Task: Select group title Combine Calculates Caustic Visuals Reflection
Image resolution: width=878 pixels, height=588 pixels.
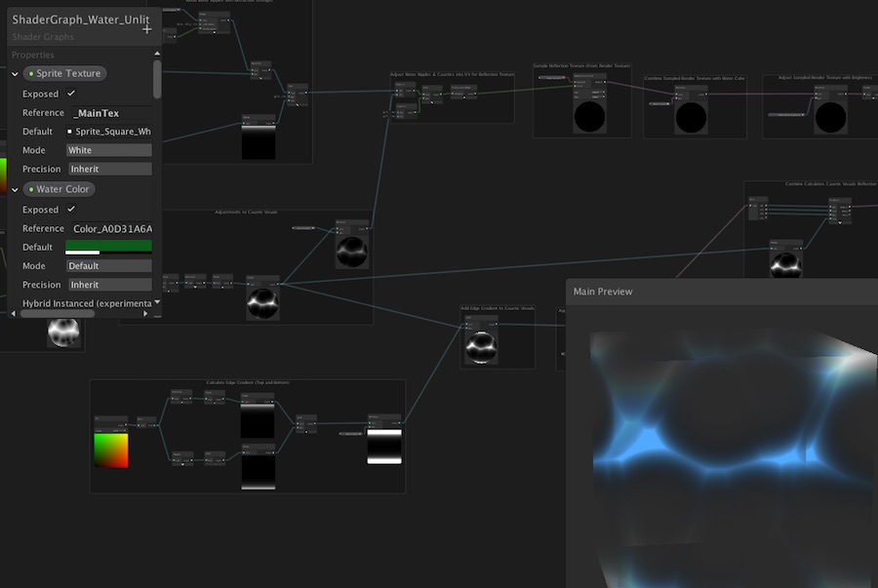Action: [x=831, y=183]
